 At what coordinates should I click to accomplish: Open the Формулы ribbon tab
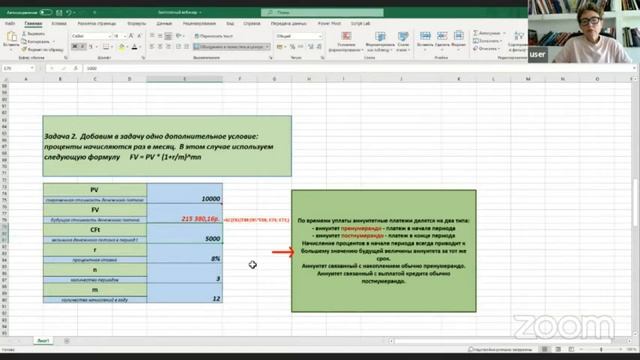coord(136,24)
